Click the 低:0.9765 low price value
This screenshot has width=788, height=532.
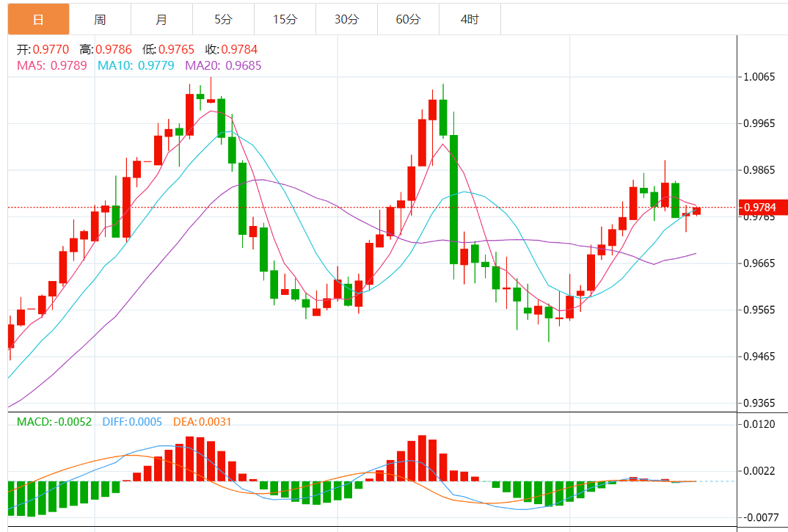click(x=168, y=49)
